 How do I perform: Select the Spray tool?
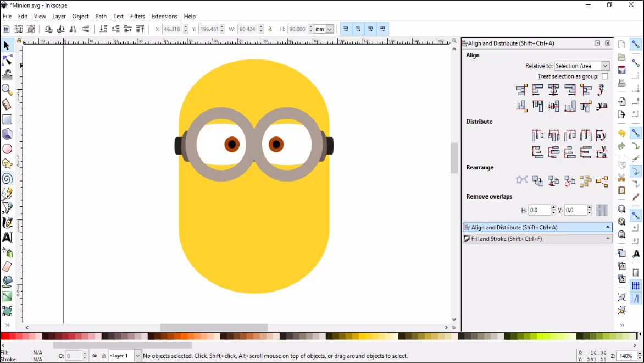click(7, 252)
